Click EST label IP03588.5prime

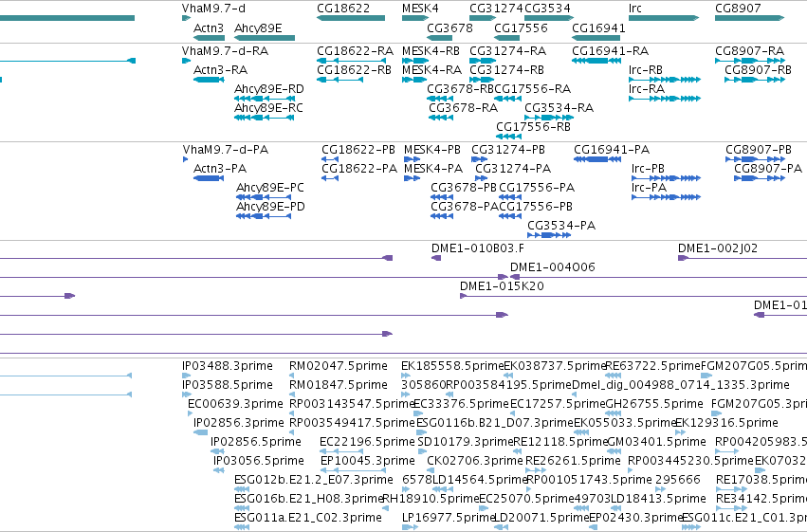228,385
